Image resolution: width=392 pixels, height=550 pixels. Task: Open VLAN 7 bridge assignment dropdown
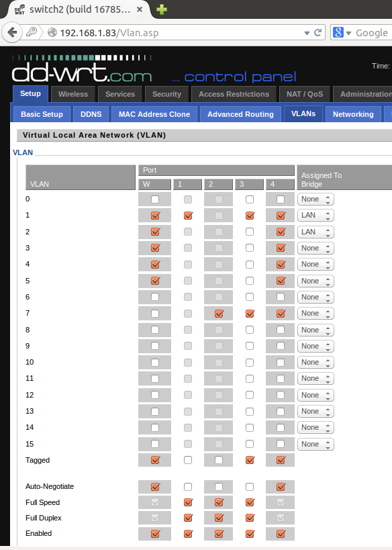315,313
